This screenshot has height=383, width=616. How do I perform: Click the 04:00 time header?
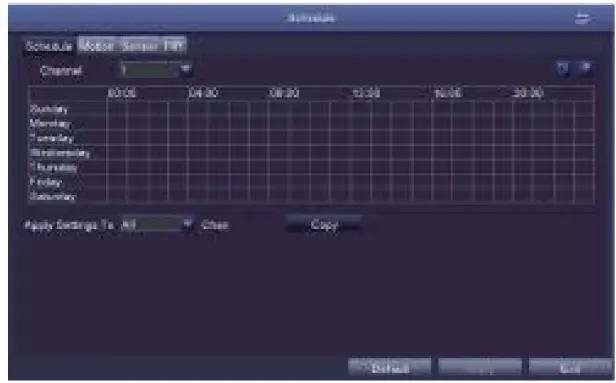[203, 93]
